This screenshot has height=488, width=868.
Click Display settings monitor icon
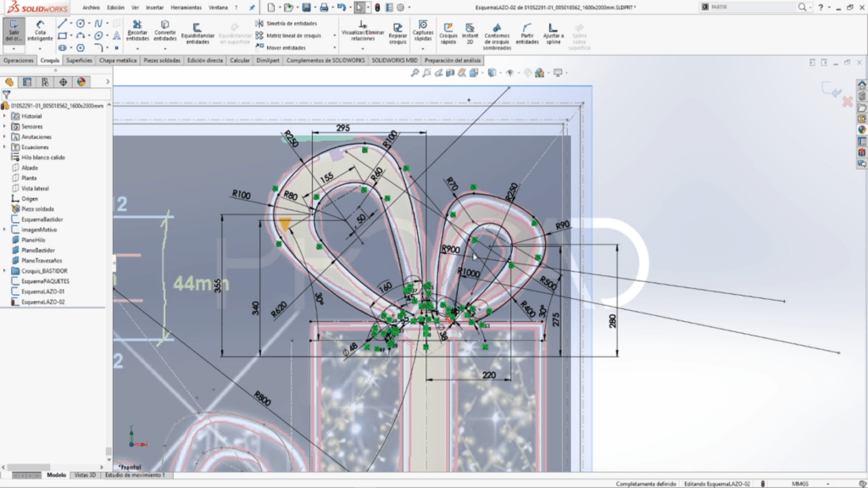558,73
